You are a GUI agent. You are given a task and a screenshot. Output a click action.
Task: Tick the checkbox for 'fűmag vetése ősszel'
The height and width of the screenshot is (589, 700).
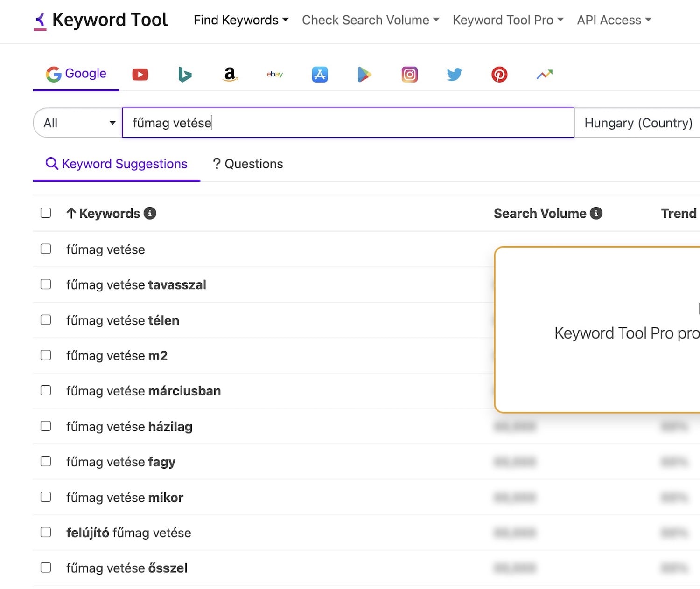point(46,568)
